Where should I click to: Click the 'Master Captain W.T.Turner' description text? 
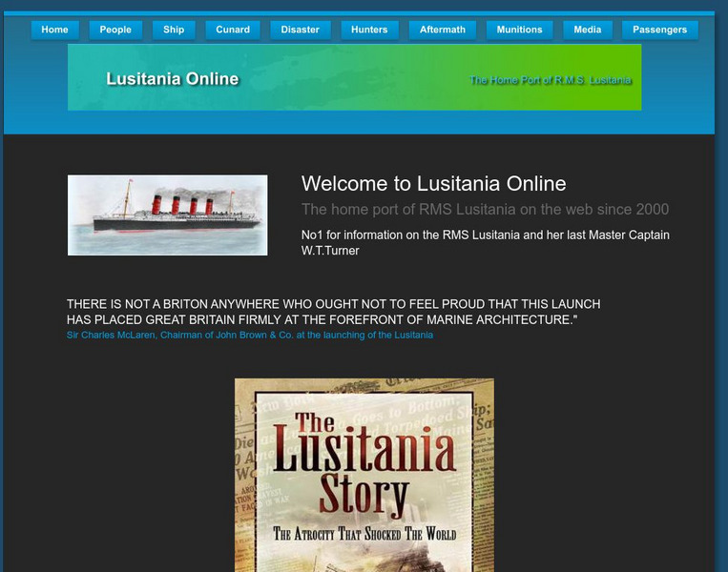[486, 243]
